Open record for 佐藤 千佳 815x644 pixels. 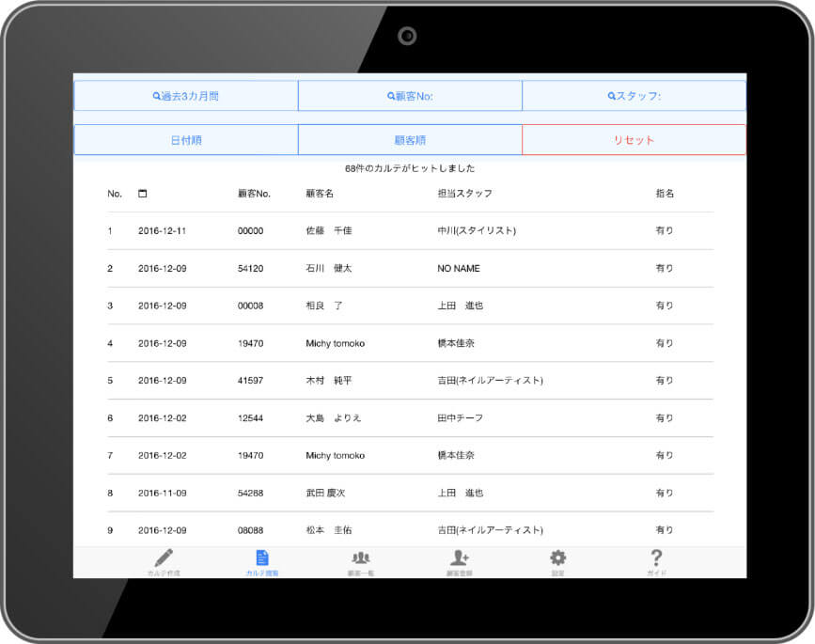click(328, 230)
